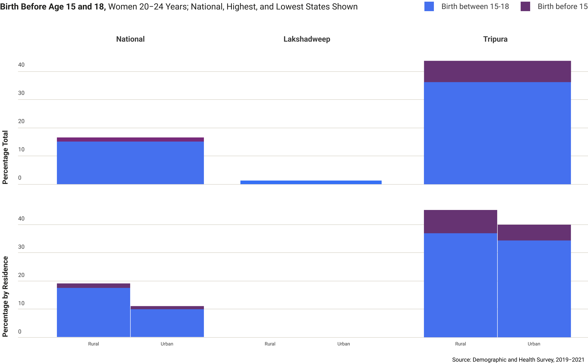Click the 'Percentage Total' y-axis title
588x364 pixels.
(5, 157)
